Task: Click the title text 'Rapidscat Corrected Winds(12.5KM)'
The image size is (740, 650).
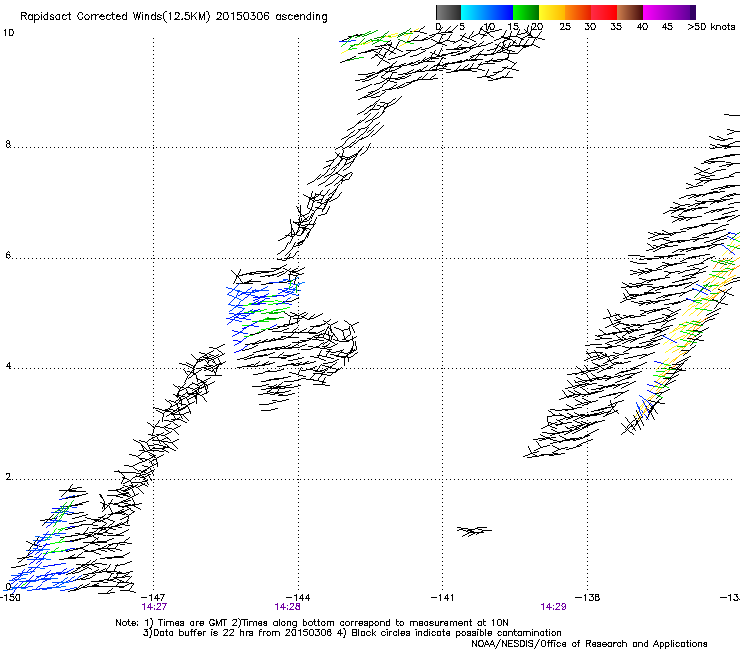Action: click(x=115, y=17)
